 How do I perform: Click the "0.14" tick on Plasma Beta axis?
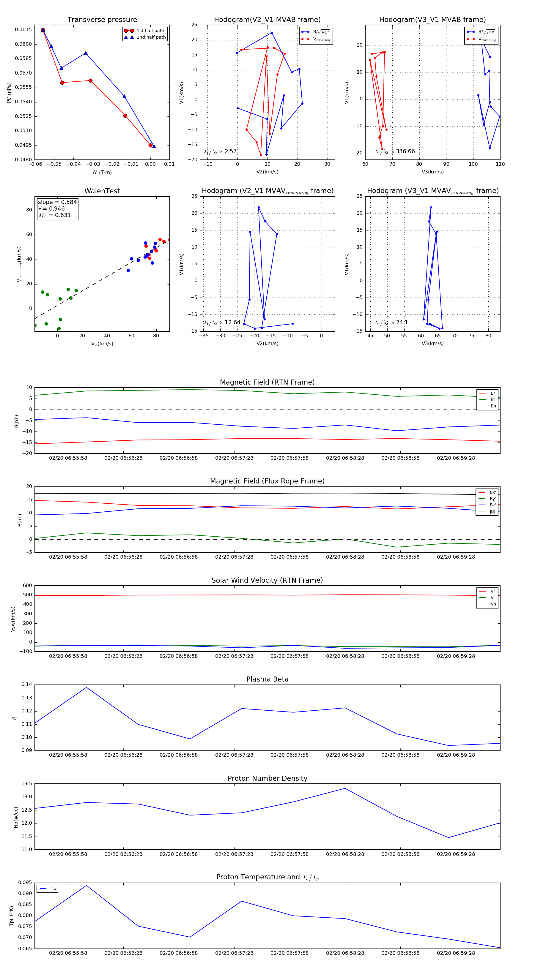click(27, 685)
